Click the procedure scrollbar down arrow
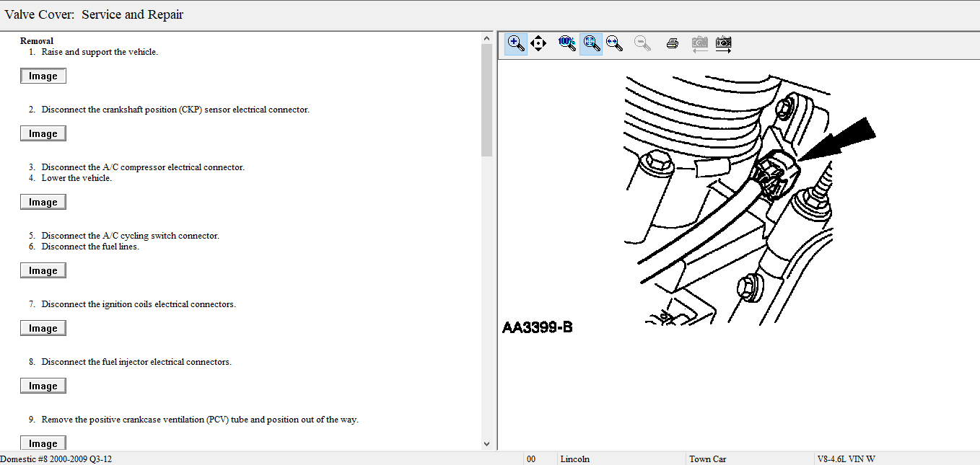The height and width of the screenshot is (465, 980). click(486, 444)
